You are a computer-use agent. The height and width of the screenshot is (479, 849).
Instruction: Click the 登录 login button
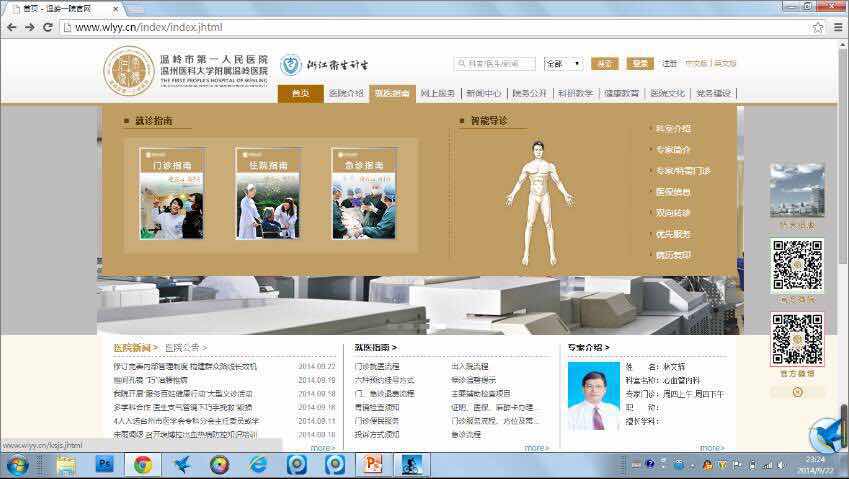pyautogui.click(x=639, y=64)
